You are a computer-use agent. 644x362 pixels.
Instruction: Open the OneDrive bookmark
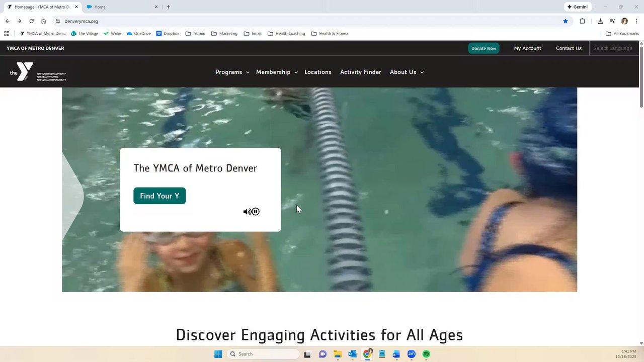coord(139,34)
